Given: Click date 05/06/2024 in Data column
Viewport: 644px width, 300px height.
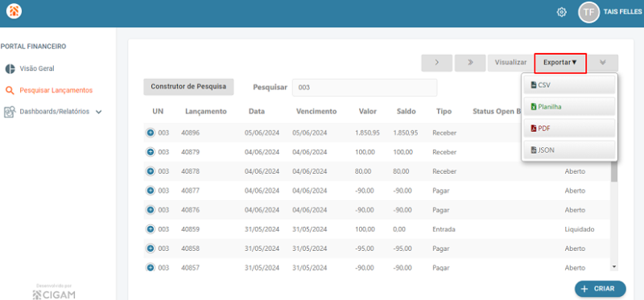Looking at the screenshot, I should (262, 133).
